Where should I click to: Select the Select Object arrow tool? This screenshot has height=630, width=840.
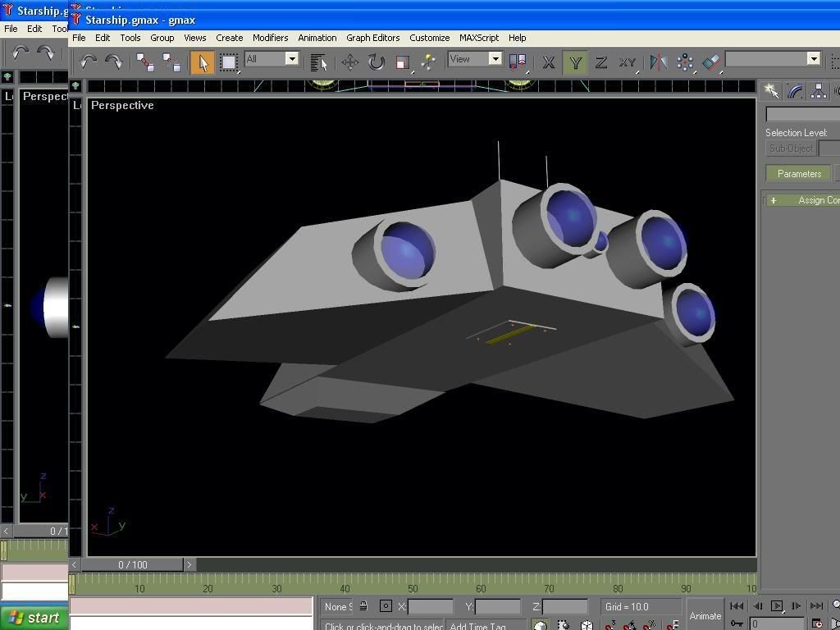(x=202, y=62)
